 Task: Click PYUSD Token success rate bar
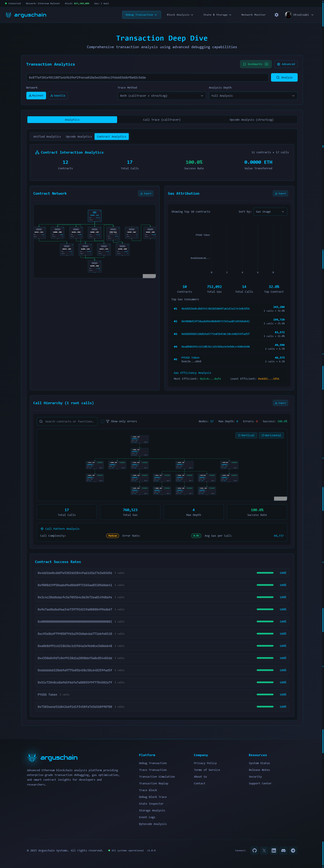coord(265,694)
